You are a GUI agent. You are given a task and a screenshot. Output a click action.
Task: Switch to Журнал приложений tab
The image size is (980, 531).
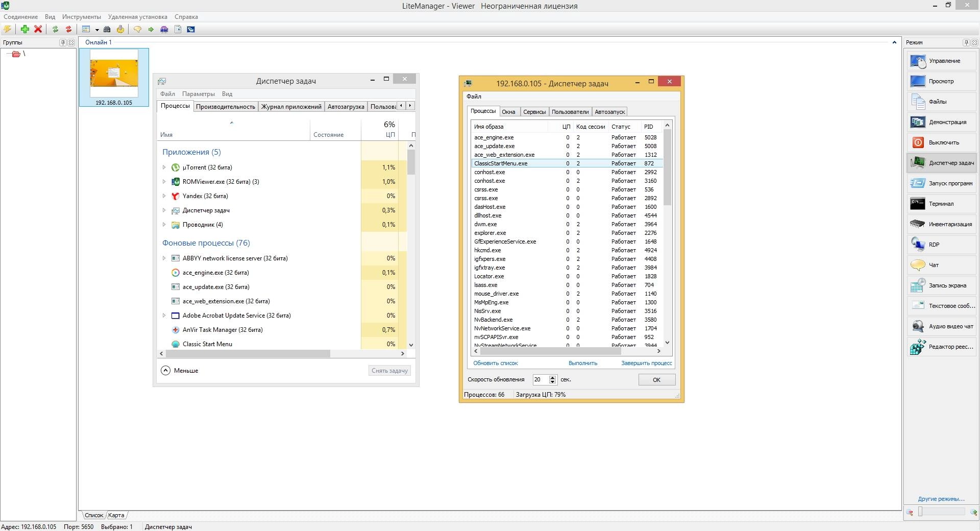[x=291, y=106]
